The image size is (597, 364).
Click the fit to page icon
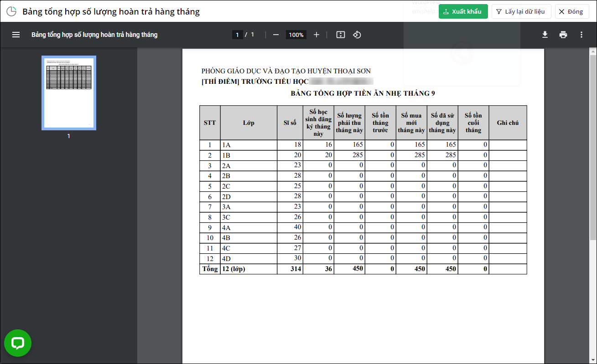pyautogui.click(x=340, y=35)
